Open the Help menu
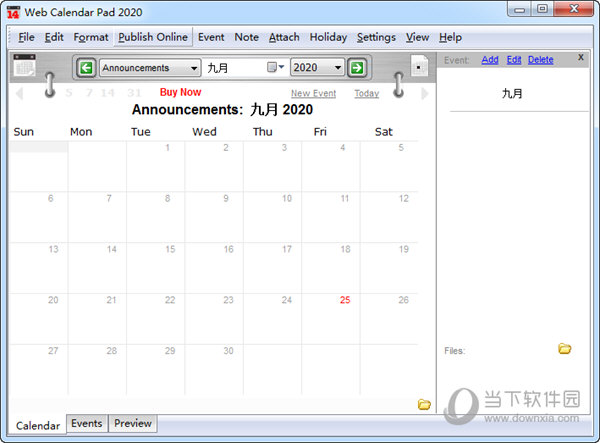 tap(450, 37)
